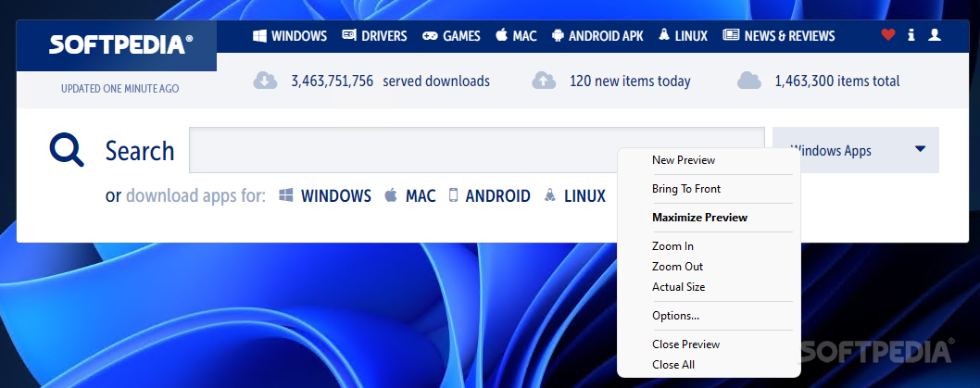980x388 pixels.
Task: Click the user account icon in the top bar
Action: tap(935, 35)
